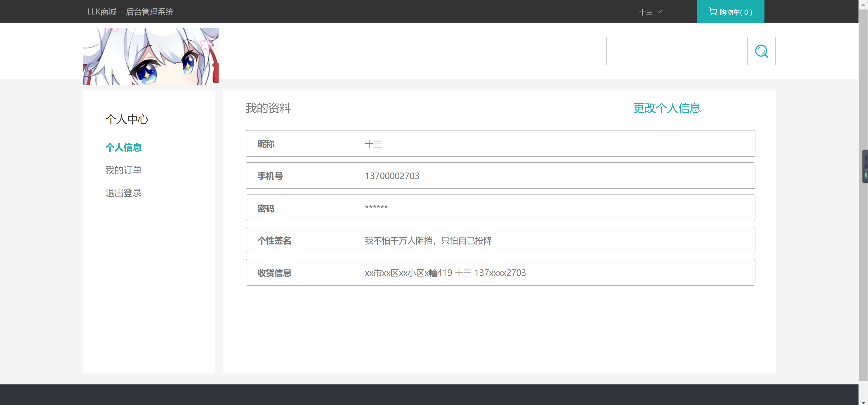Expand the 十三 user dropdown

pyautogui.click(x=650, y=12)
